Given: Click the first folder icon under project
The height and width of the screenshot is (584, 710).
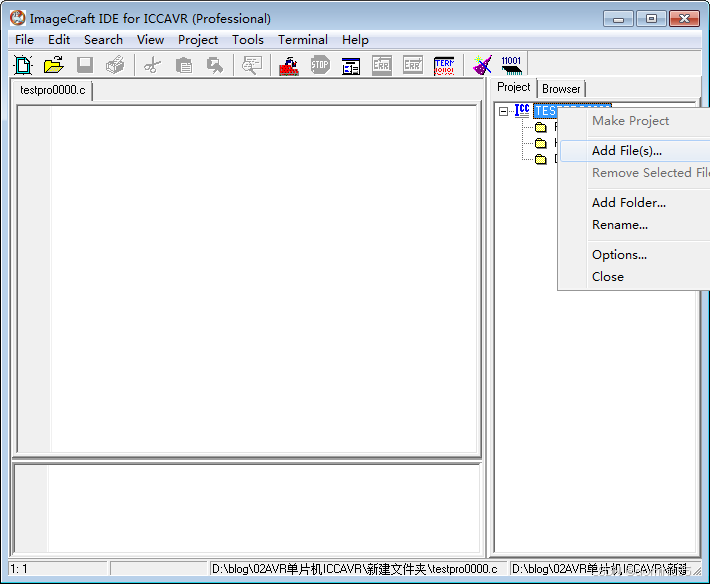Looking at the screenshot, I should [x=541, y=127].
